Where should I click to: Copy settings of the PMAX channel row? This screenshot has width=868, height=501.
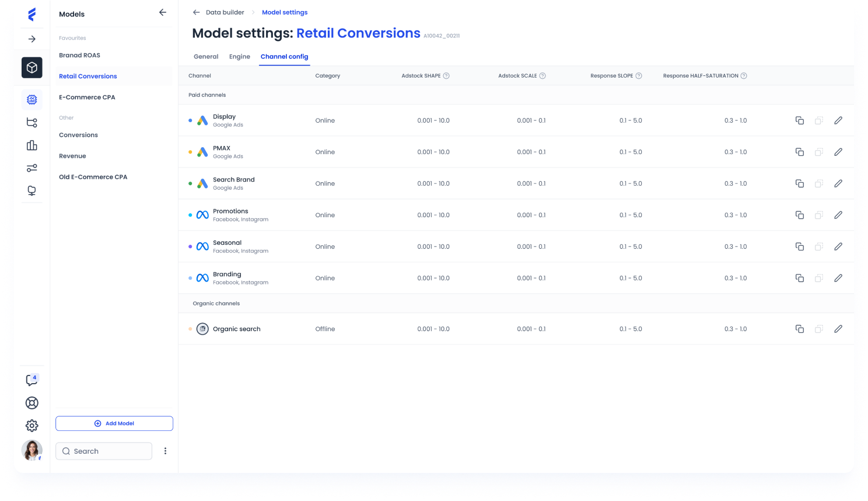click(x=799, y=152)
